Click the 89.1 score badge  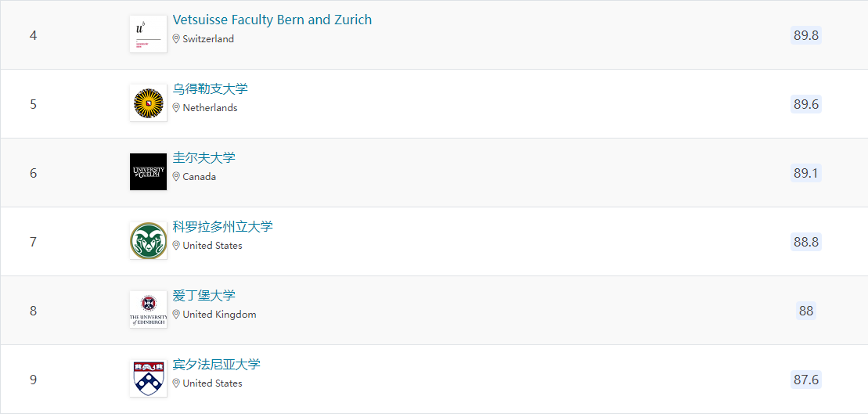click(806, 173)
